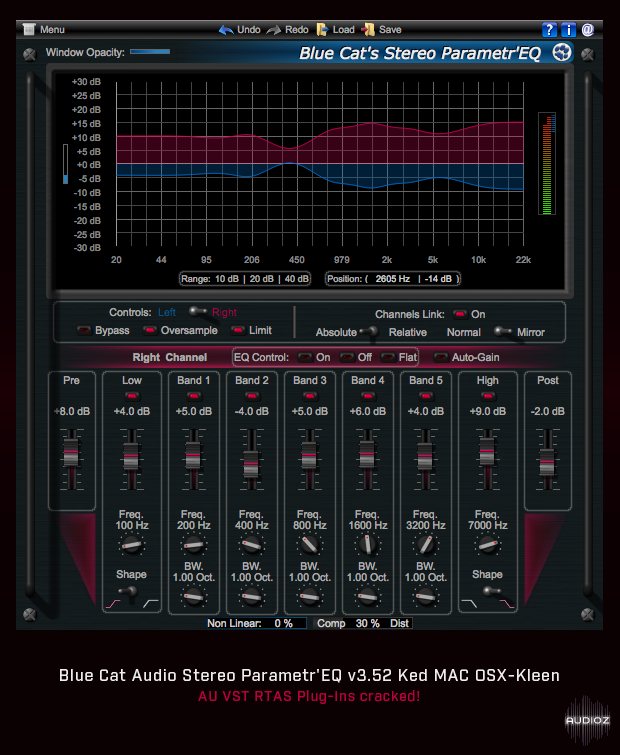
Task: Open the info icon
Action: (x=568, y=30)
